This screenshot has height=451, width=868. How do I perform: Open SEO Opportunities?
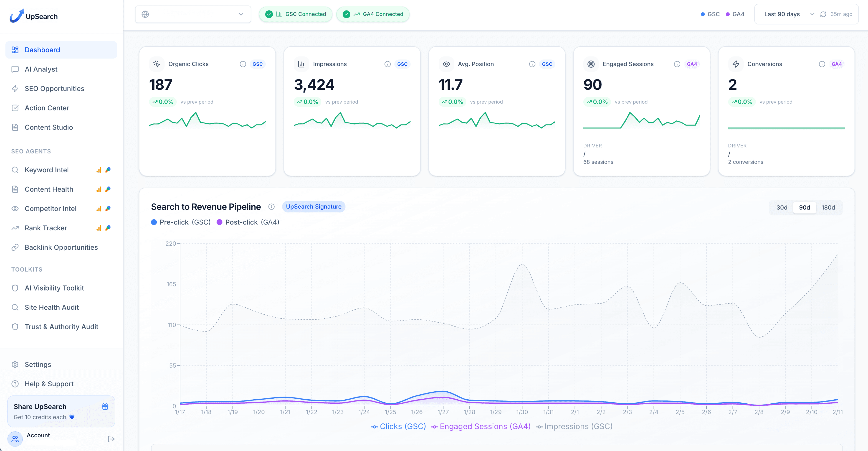(61, 88)
